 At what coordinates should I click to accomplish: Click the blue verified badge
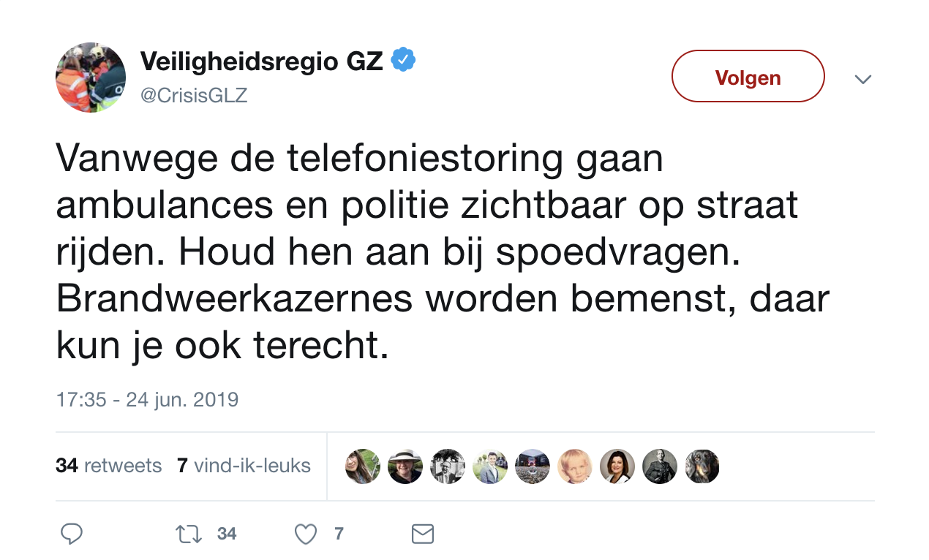point(403,61)
